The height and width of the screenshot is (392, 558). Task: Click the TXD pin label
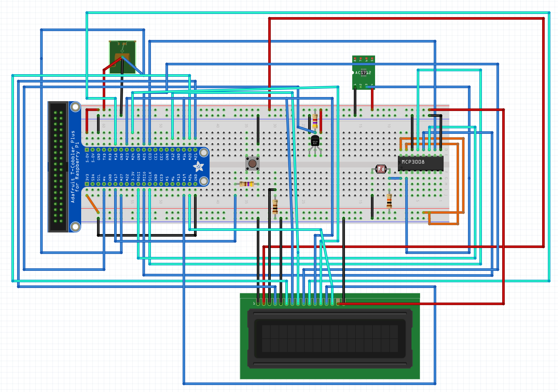tap(104, 156)
